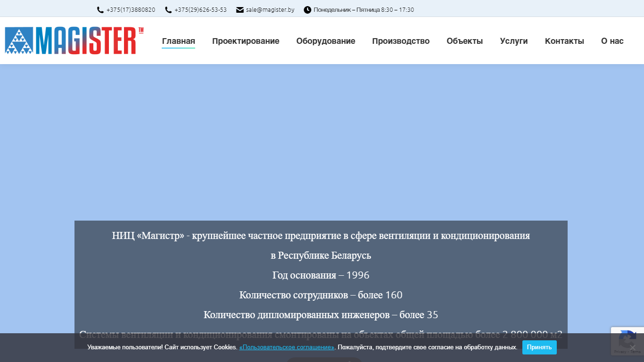Click the line Количество дипломированных инженеров – более 35
Screen dimensions: 644x362
[x=321, y=315]
